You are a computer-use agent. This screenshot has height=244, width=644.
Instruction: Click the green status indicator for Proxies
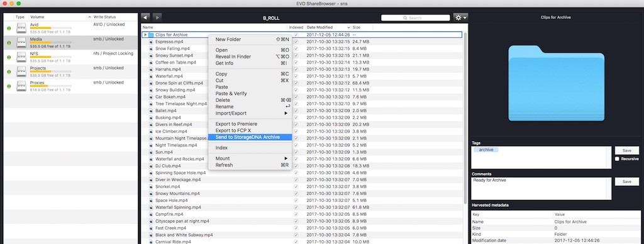click(x=9, y=86)
